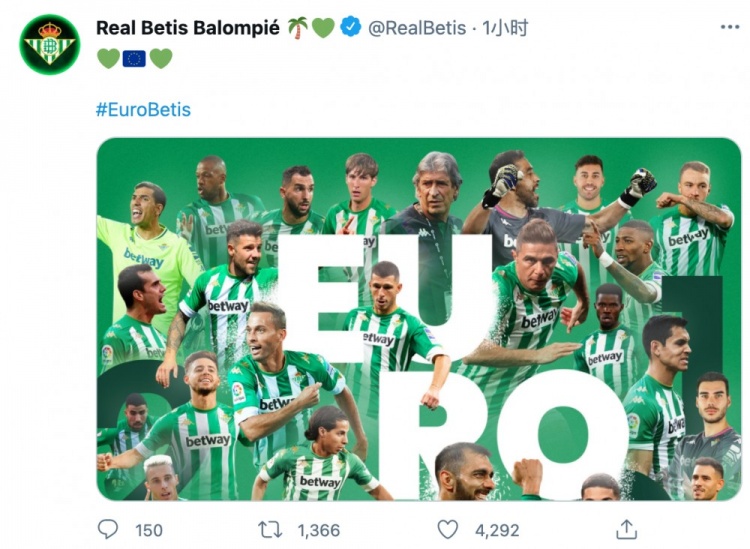This screenshot has width=750, height=549.
Task: Open the Real Betis Balompié display name
Action: (189, 28)
